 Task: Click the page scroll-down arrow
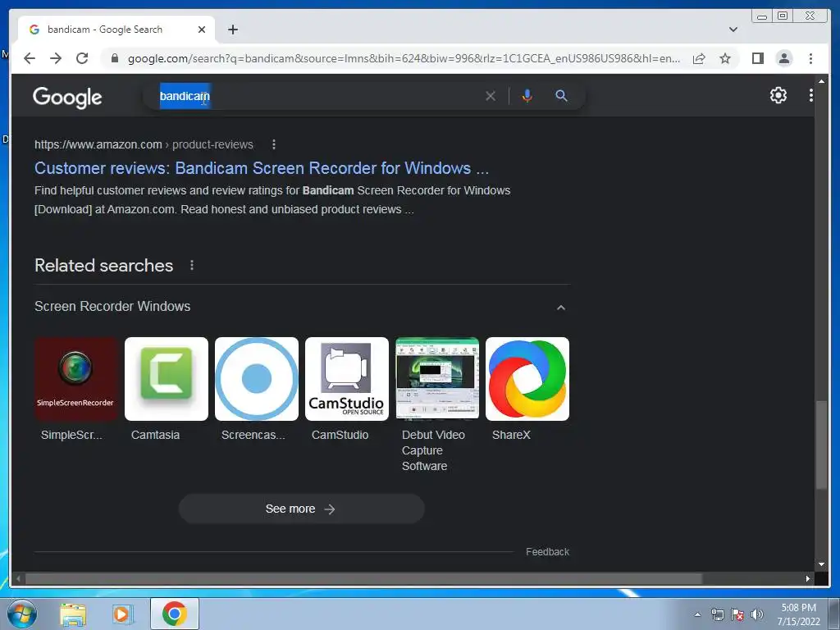click(821, 564)
